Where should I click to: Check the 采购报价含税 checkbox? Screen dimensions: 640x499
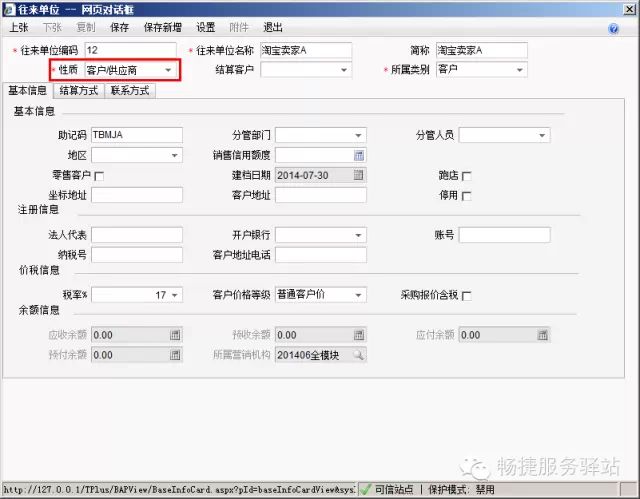pyautogui.click(x=467, y=296)
